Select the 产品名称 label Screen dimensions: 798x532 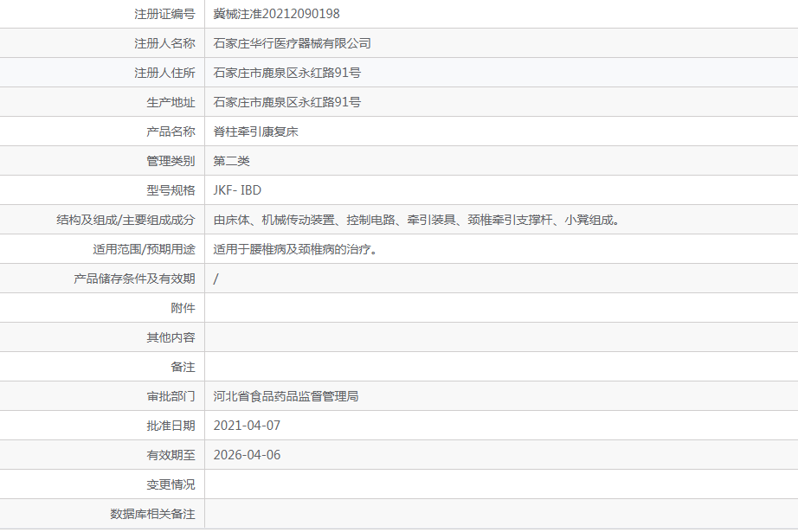(x=171, y=131)
